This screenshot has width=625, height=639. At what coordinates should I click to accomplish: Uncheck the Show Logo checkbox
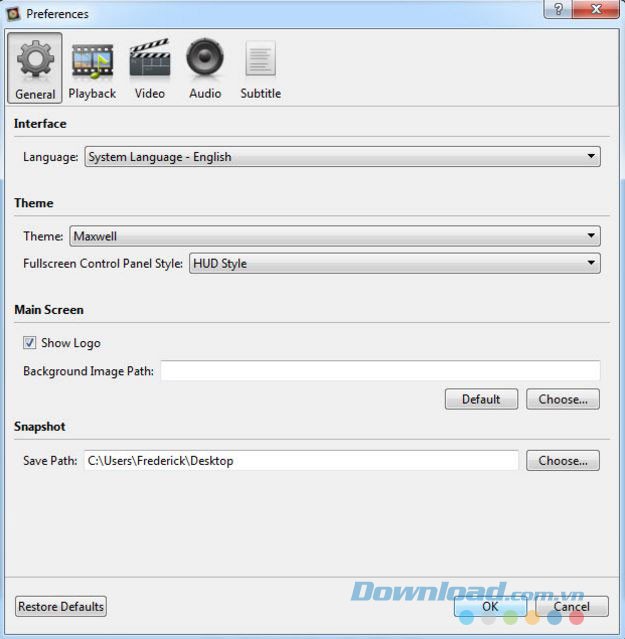tap(29, 343)
